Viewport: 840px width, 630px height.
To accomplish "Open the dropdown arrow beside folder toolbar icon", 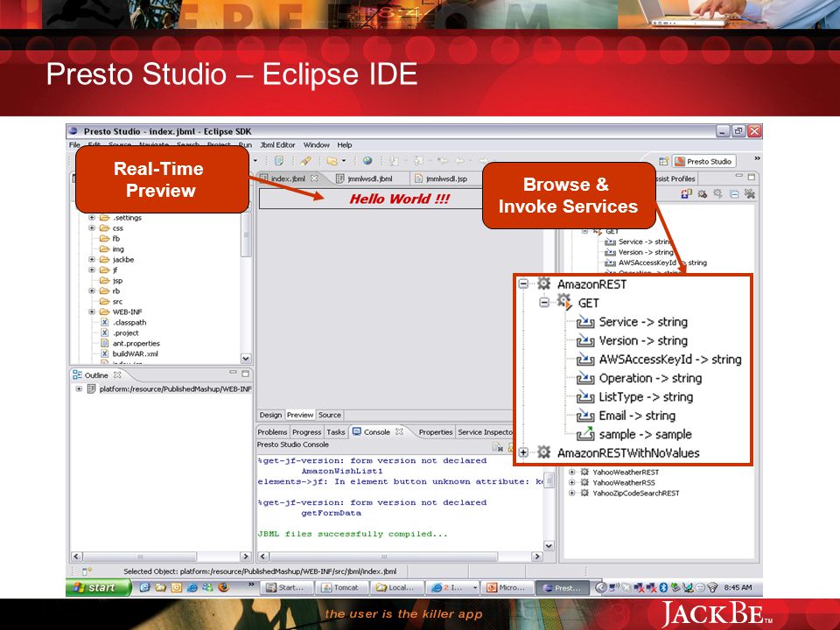I will [343, 161].
